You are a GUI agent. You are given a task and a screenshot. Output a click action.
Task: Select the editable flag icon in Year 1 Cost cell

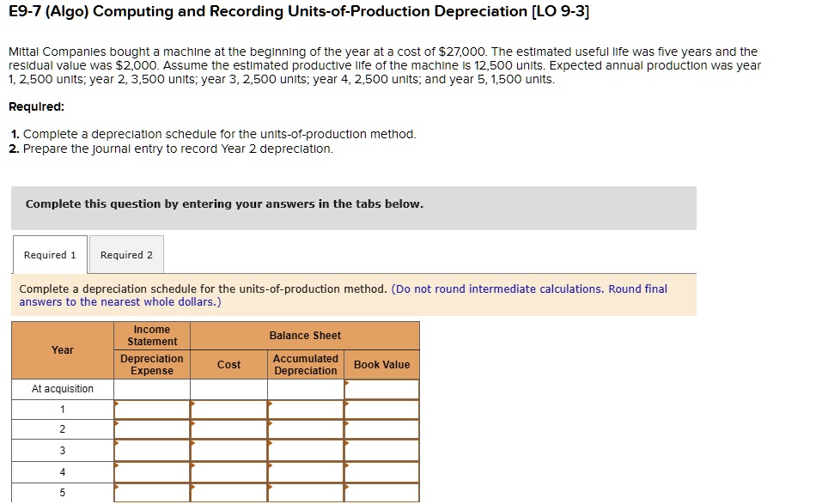[x=192, y=404]
